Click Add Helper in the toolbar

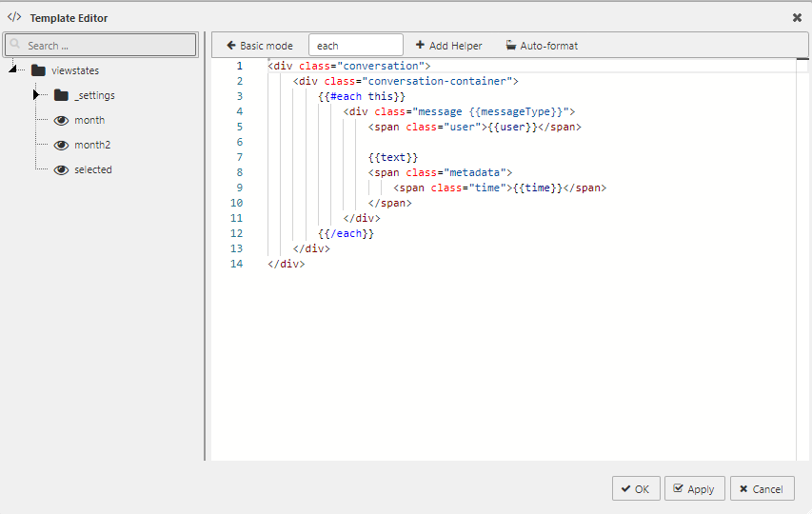(448, 45)
